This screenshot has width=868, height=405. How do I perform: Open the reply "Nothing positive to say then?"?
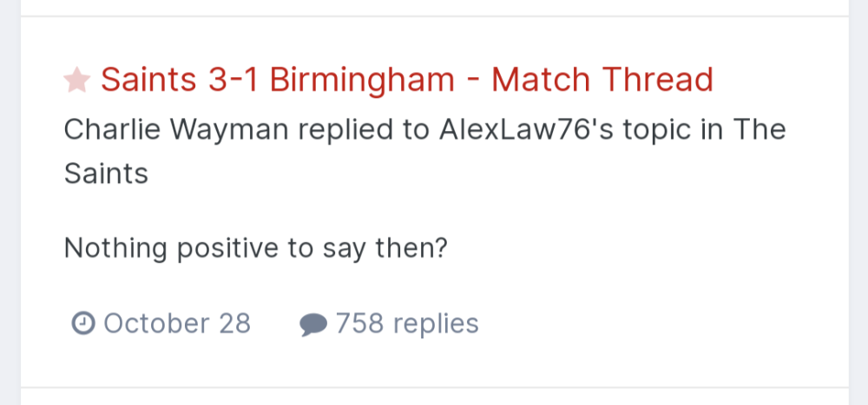tap(255, 249)
